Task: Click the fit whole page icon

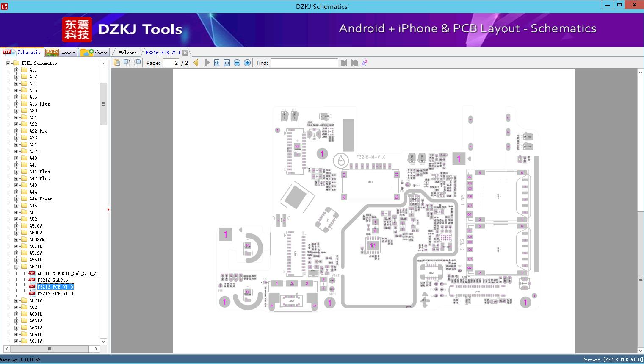Action: click(227, 63)
